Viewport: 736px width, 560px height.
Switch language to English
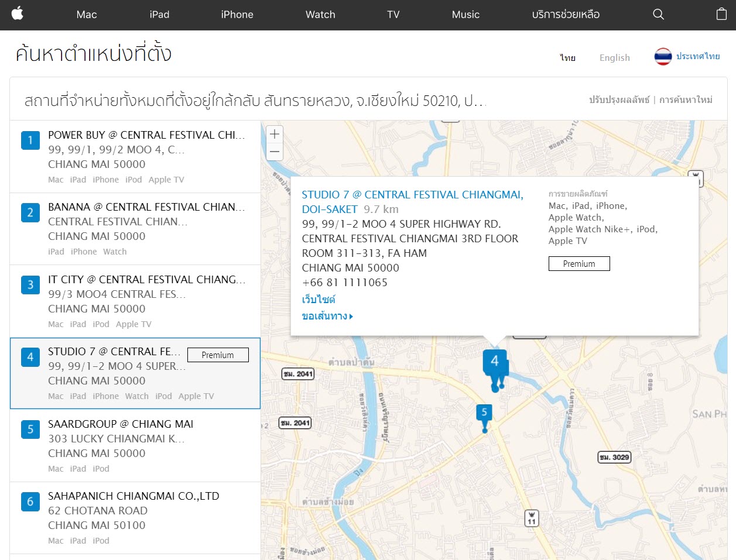point(614,57)
